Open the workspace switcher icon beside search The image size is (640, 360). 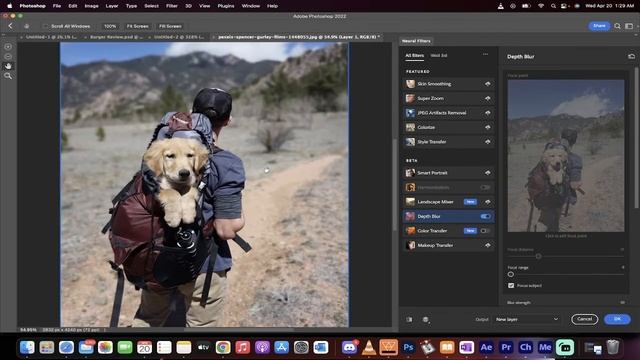(629, 26)
